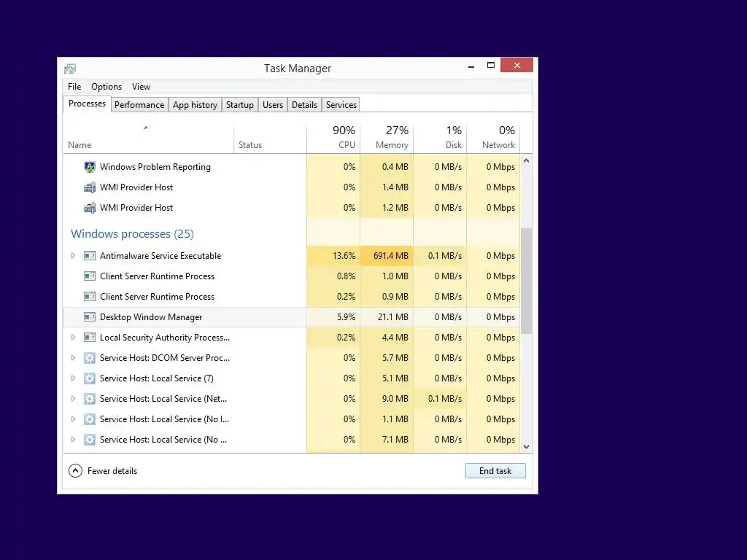This screenshot has width=747, height=560.
Task: Click the Windows Problem Reporting process icon
Action: (x=90, y=167)
